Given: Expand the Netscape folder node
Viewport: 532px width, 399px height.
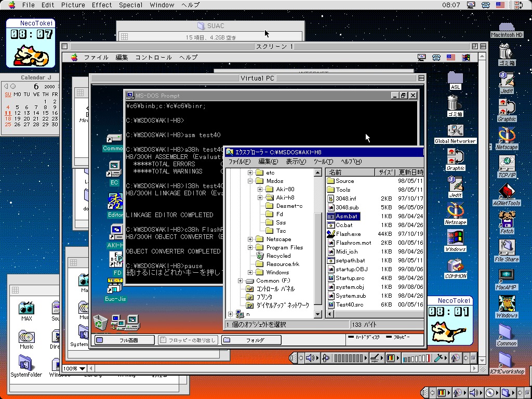Looking at the screenshot, I should [250, 239].
